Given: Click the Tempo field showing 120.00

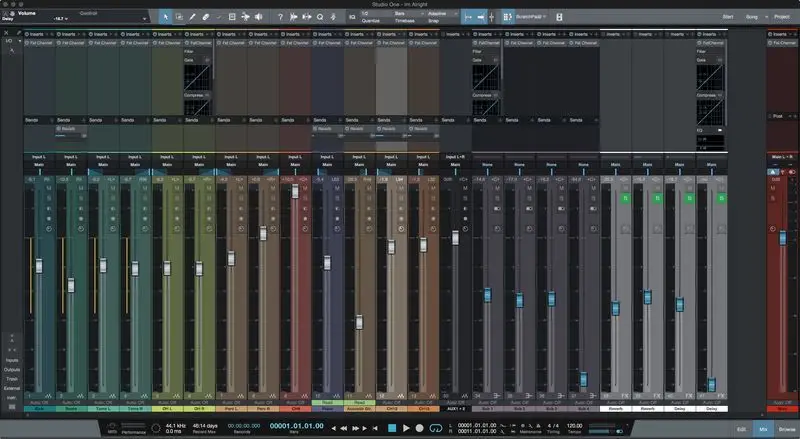Looking at the screenshot, I should click(x=574, y=426).
